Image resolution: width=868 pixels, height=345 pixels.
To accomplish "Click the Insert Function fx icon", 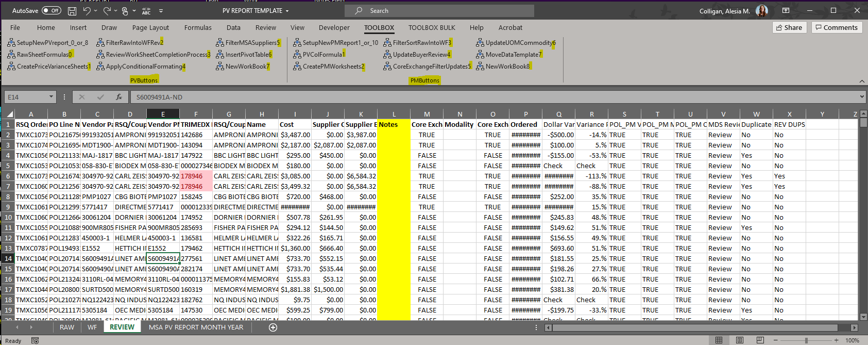I will (x=119, y=97).
